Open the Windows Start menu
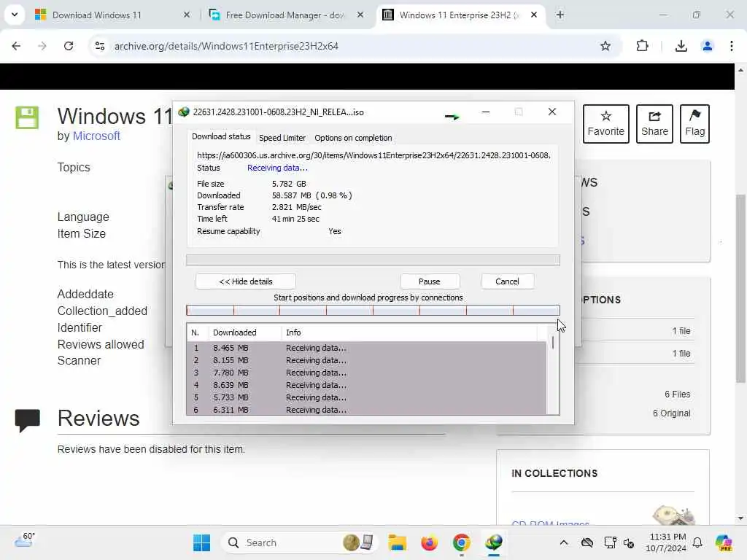Viewport: 747px width, 560px height. coord(201,542)
